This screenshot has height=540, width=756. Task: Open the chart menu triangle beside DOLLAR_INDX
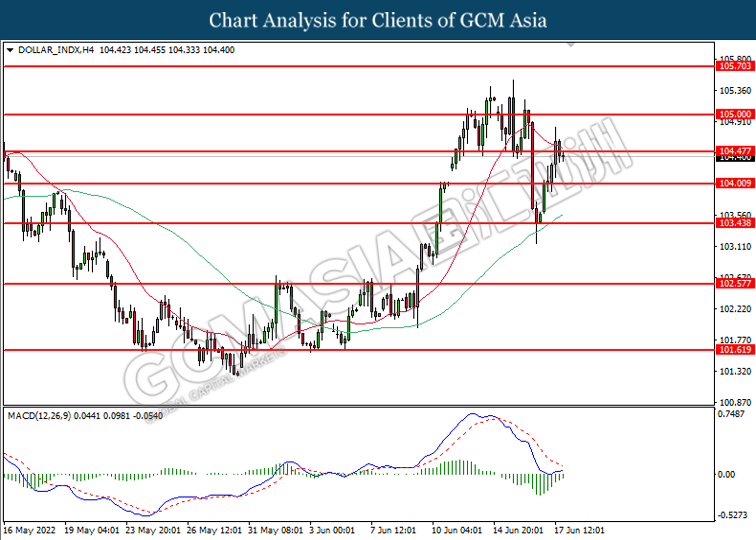(x=10, y=50)
